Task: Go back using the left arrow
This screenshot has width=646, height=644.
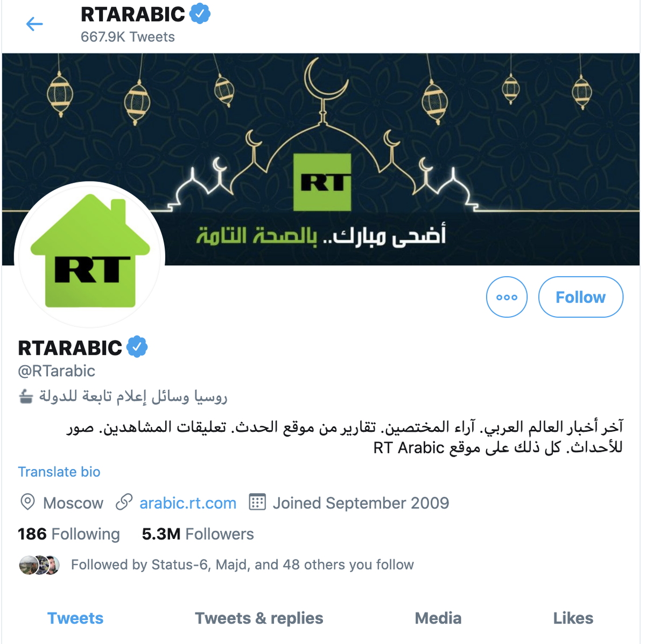Action: (34, 24)
